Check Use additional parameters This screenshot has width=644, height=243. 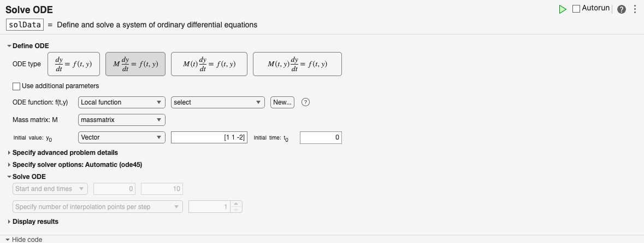tap(16, 86)
